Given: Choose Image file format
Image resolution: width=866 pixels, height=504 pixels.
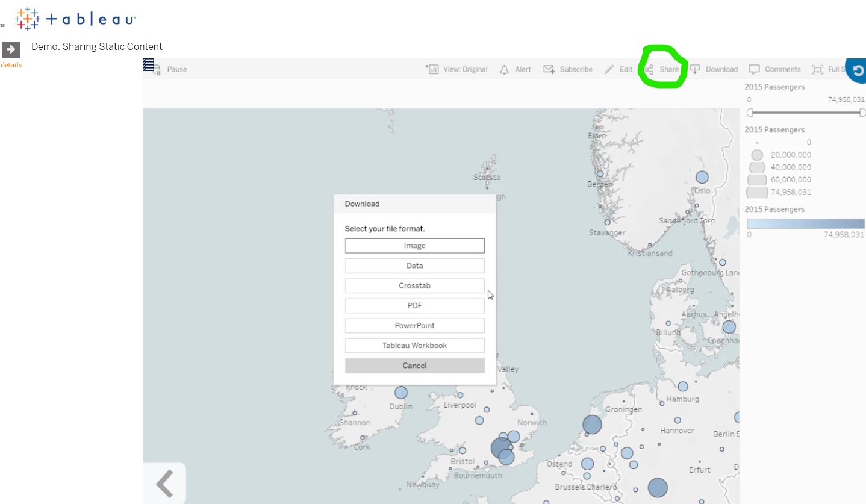Looking at the screenshot, I should (414, 246).
